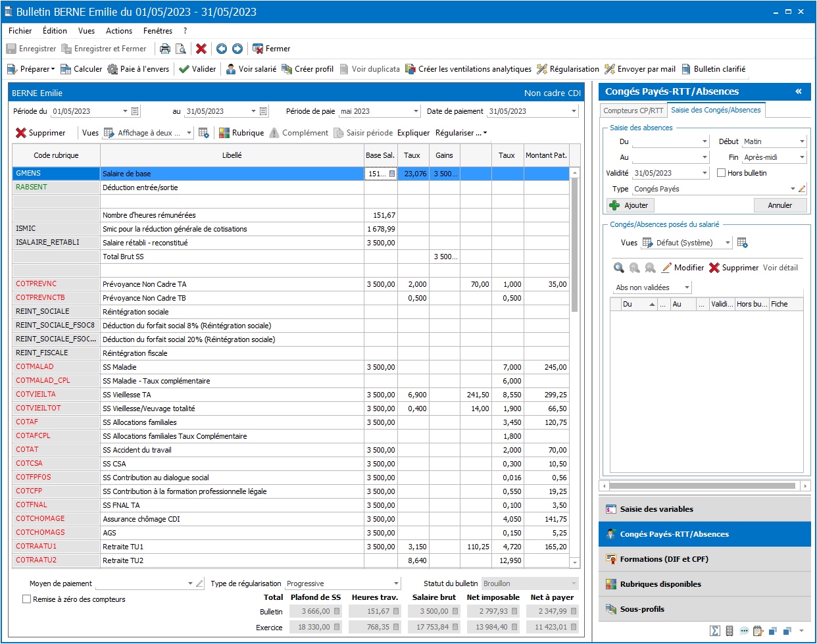Open the Sous-profils panel
The image size is (817, 644).
705,609
